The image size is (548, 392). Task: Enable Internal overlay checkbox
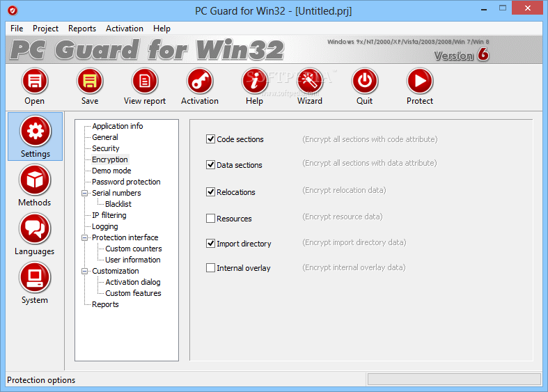point(210,268)
